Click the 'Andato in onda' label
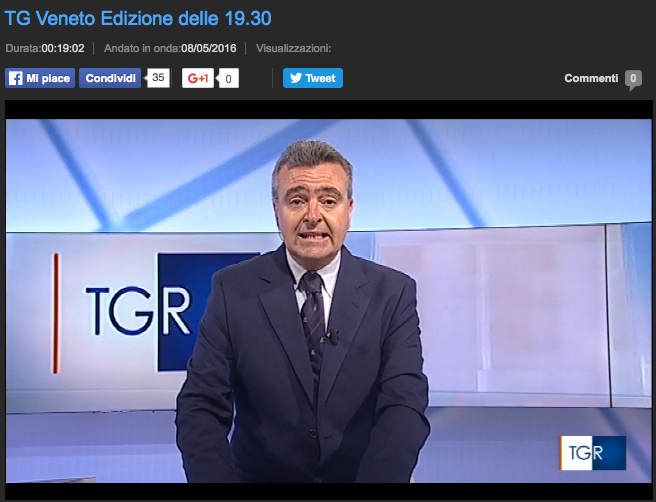The image size is (656, 502). pyautogui.click(x=142, y=48)
